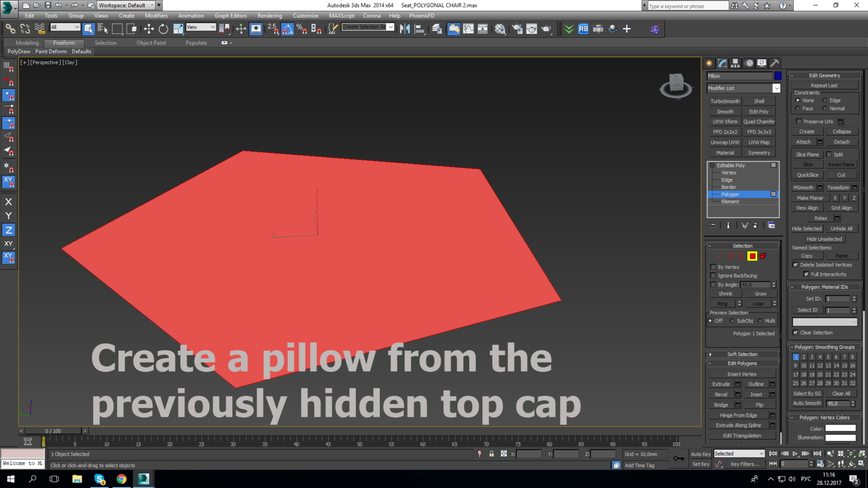Click the Pin Stack icon
This screenshot has height=488, width=868.
tap(713, 226)
